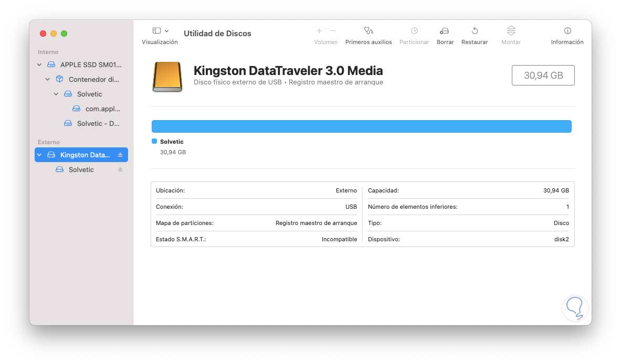The width and height of the screenshot is (621, 364).
Task: Click the Contenedor container cube icon
Action: point(59,79)
